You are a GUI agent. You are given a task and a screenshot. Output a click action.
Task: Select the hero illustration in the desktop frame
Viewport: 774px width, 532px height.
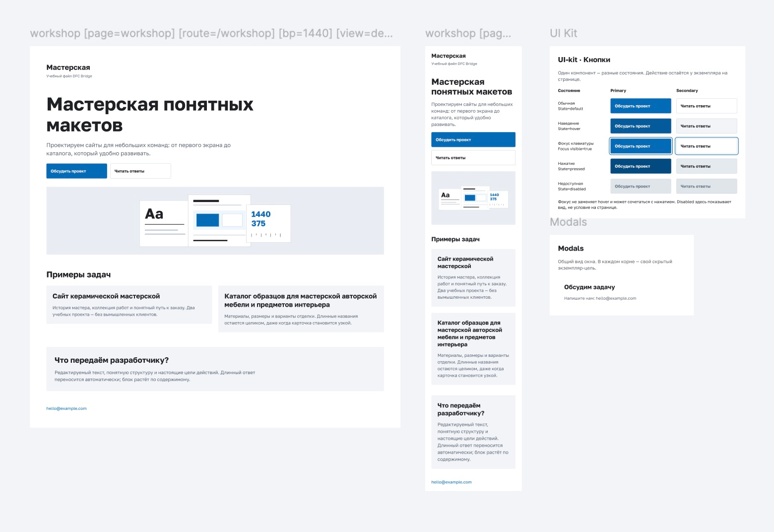click(x=215, y=221)
